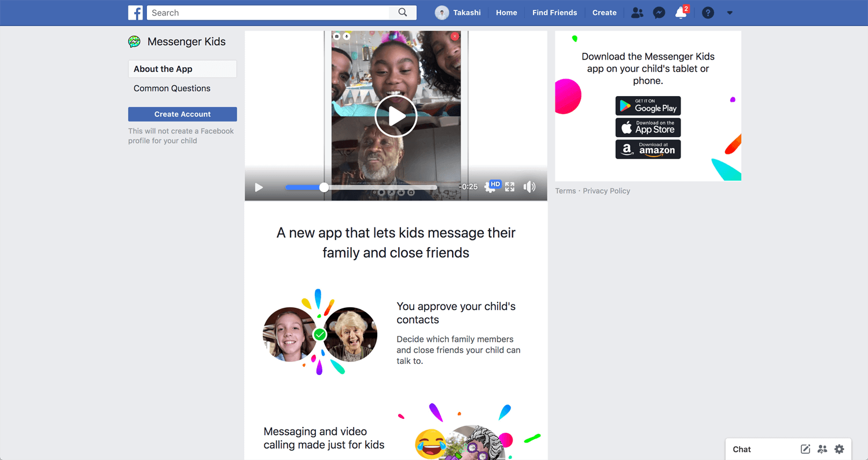
Task: Click 'Decide which family members' description text
Action: coord(458,350)
